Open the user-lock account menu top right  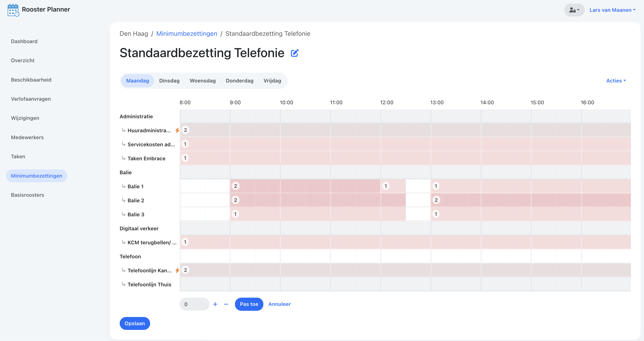point(574,10)
